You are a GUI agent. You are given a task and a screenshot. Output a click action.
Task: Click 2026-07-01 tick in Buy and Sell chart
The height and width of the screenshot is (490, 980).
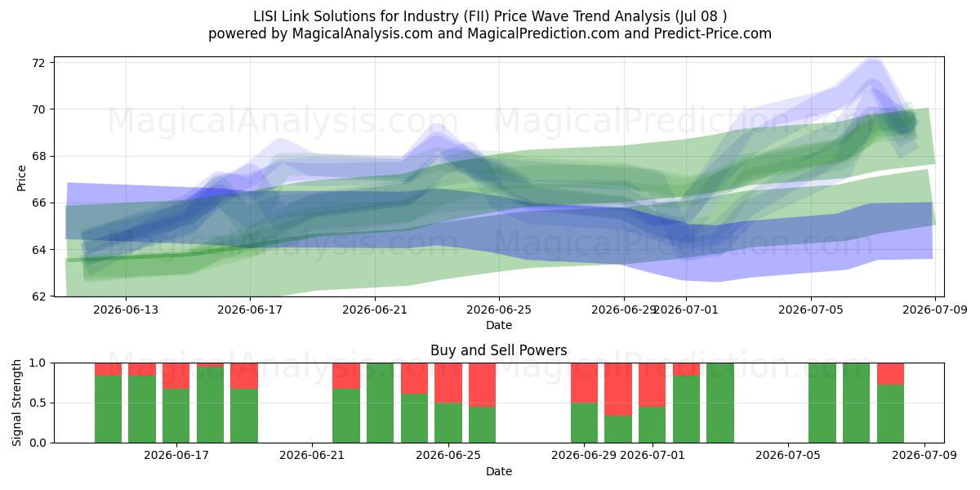click(x=652, y=457)
